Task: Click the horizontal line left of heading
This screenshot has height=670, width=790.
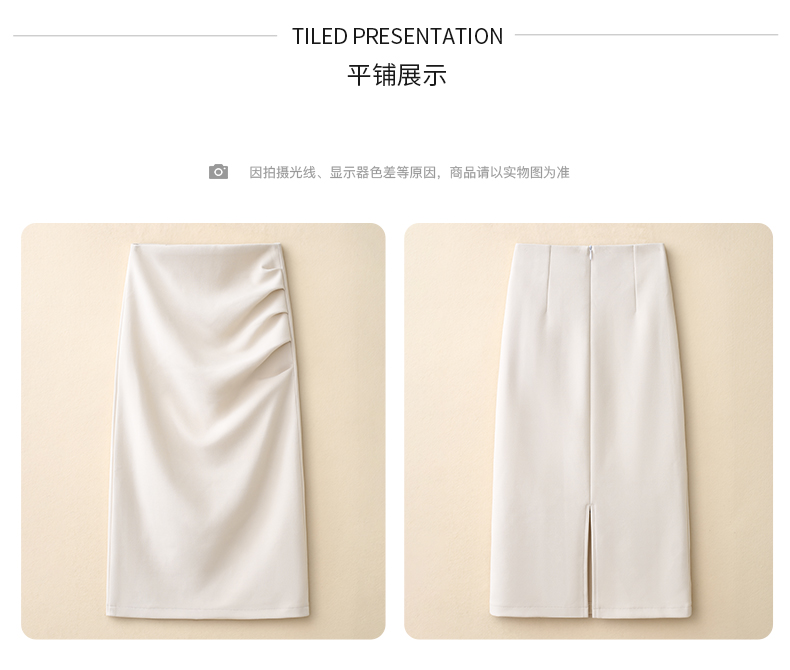Action: 145,36
